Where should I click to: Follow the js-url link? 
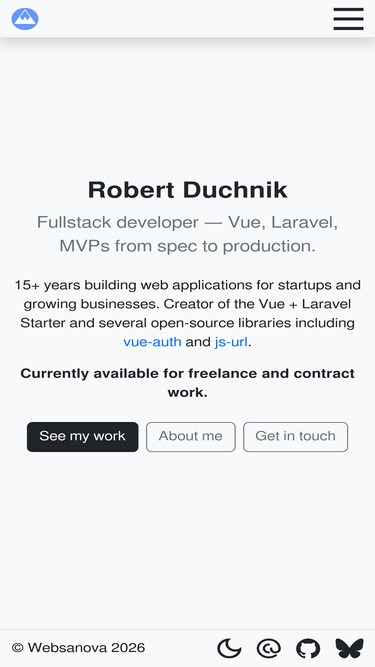231,342
